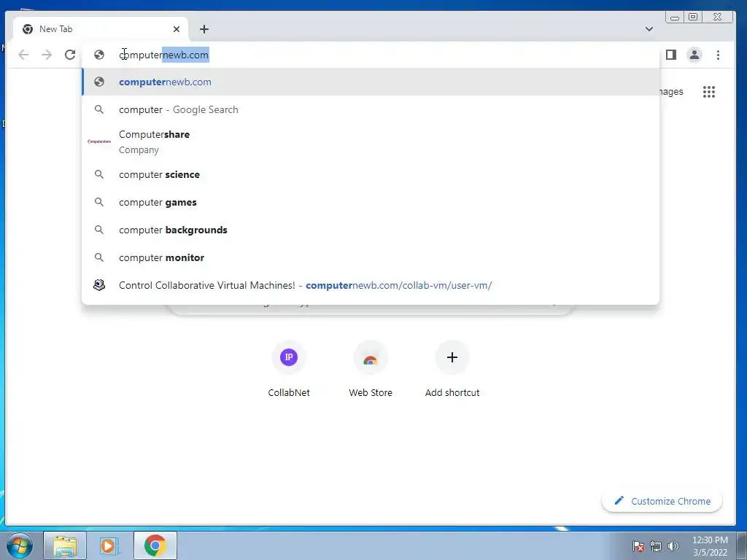Click the network tray icon
The height and width of the screenshot is (560, 747).
tap(656, 546)
